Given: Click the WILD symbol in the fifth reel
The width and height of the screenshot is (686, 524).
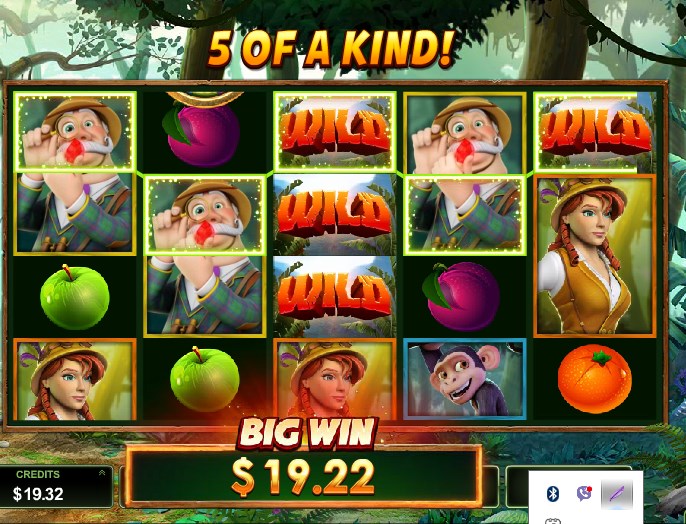Looking at the screenshot, I should tap(594, 131).
